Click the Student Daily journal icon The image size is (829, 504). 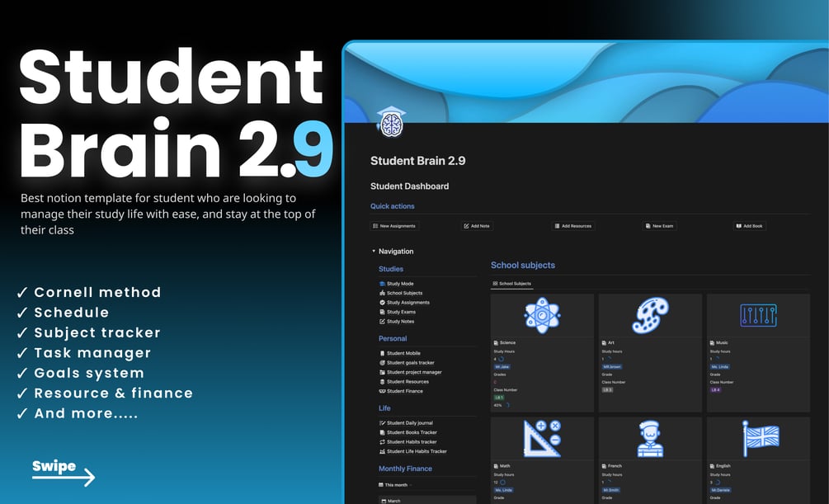point(382,423)
